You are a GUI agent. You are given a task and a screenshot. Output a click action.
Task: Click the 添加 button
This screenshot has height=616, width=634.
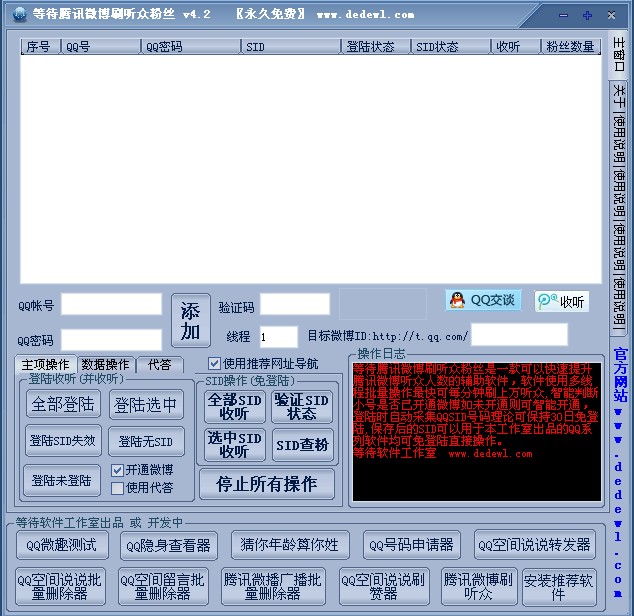click(x=191, y=320)
